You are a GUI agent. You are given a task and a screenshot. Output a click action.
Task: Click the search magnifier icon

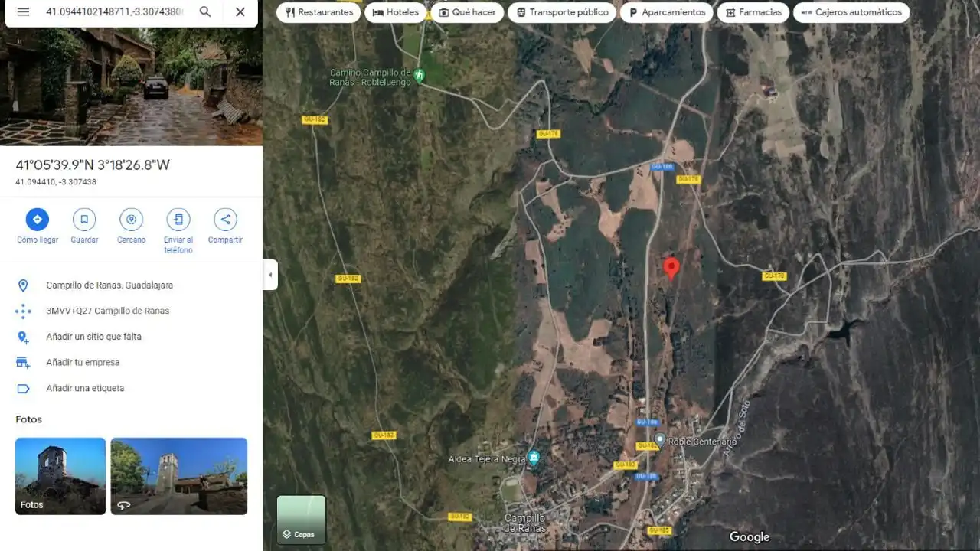click(x=205, y=12)
